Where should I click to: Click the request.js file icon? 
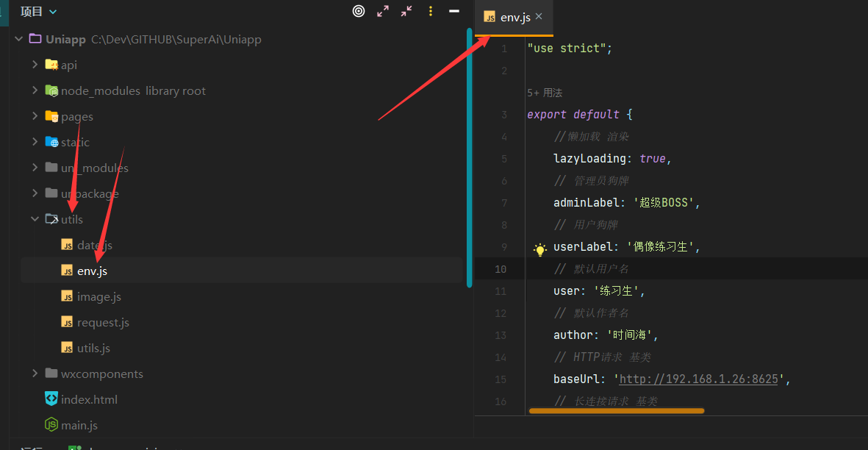point(67,322)
